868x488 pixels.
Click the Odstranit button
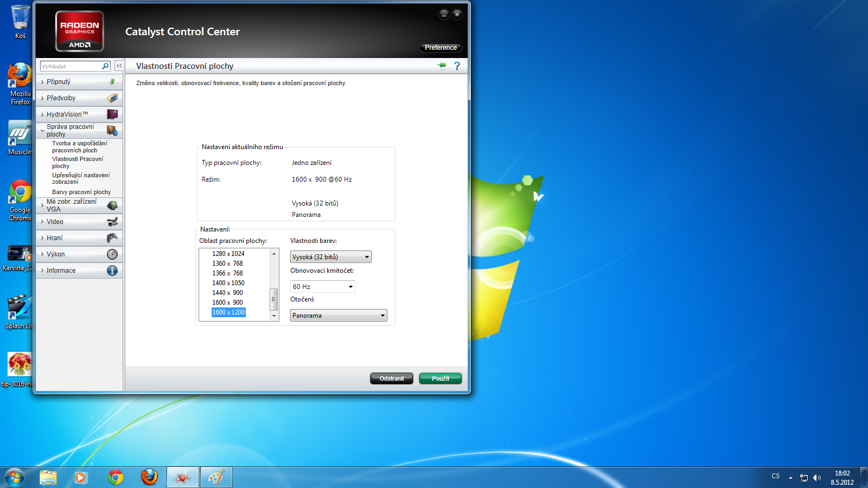click(392, 378)
